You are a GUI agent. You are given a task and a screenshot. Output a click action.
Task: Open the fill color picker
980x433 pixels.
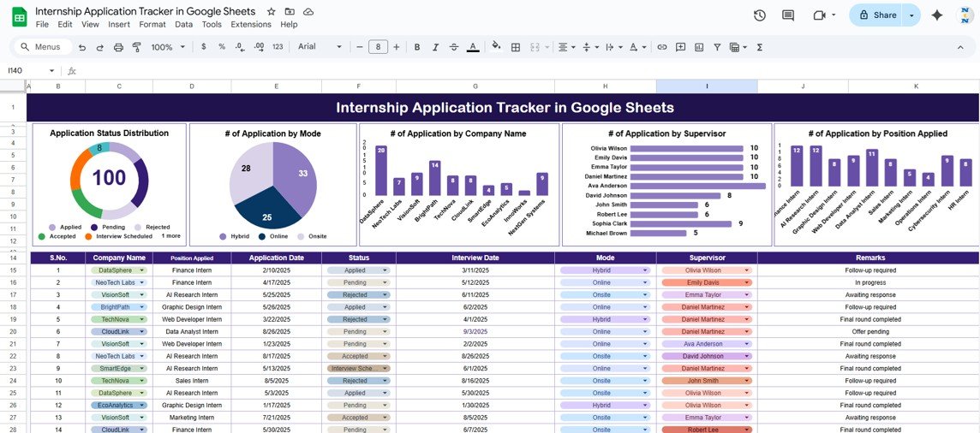(x=496, y=47)
